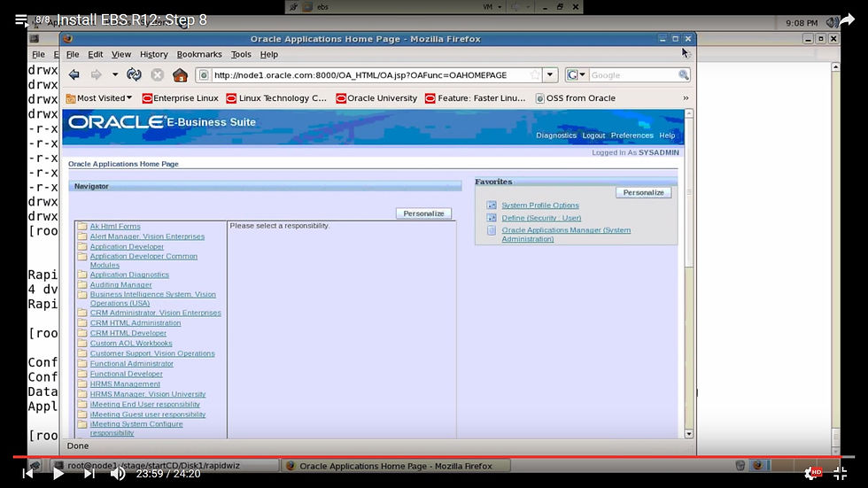Open Oracle Applications Manager favorite link
This screenshot has height=488, width=868.
(566, 235)
